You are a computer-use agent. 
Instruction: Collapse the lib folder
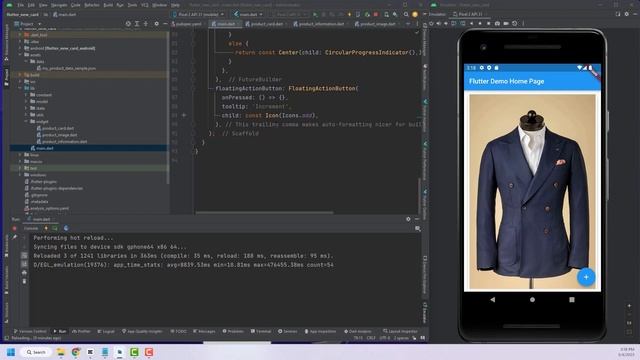point(20,88)
